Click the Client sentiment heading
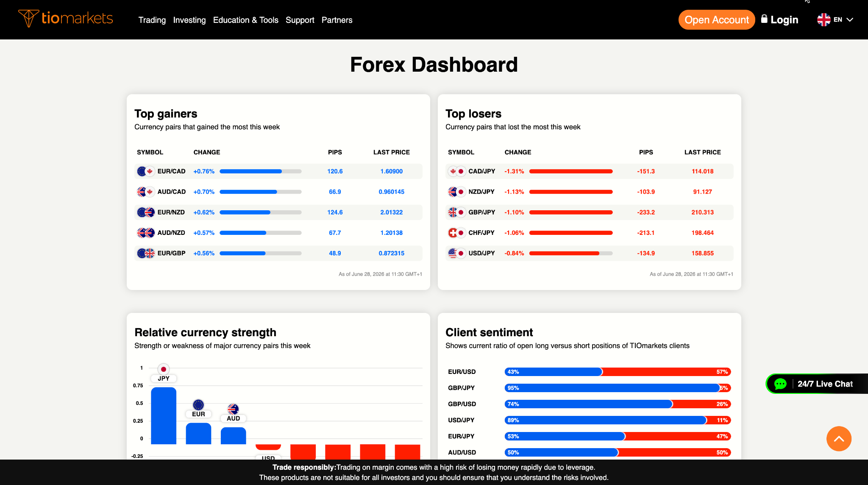This screenshot has height=485, width=868. pyautogui.click(x=489, y=332)
